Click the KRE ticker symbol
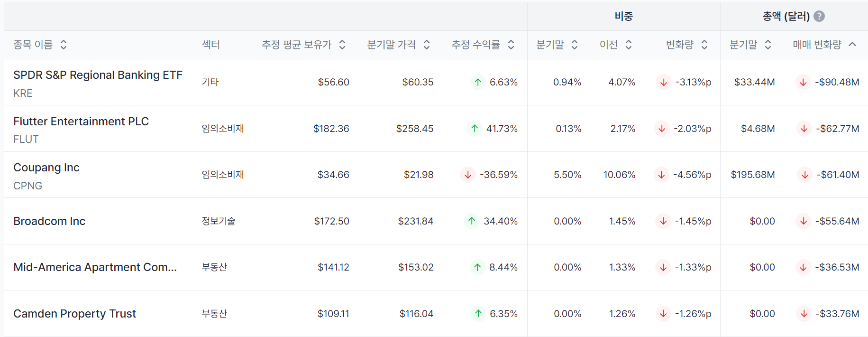The image size is (868, 337). pos(23,93)
